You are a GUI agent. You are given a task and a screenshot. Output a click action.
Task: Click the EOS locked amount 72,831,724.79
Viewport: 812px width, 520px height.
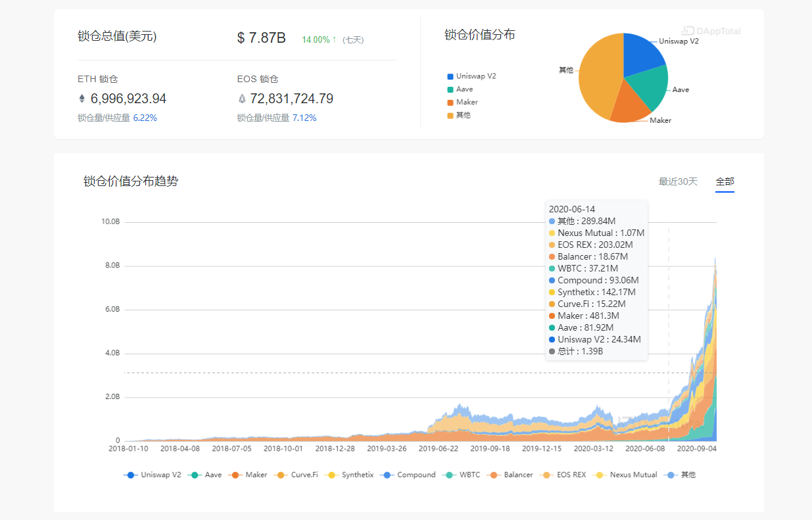coord(292,99)
